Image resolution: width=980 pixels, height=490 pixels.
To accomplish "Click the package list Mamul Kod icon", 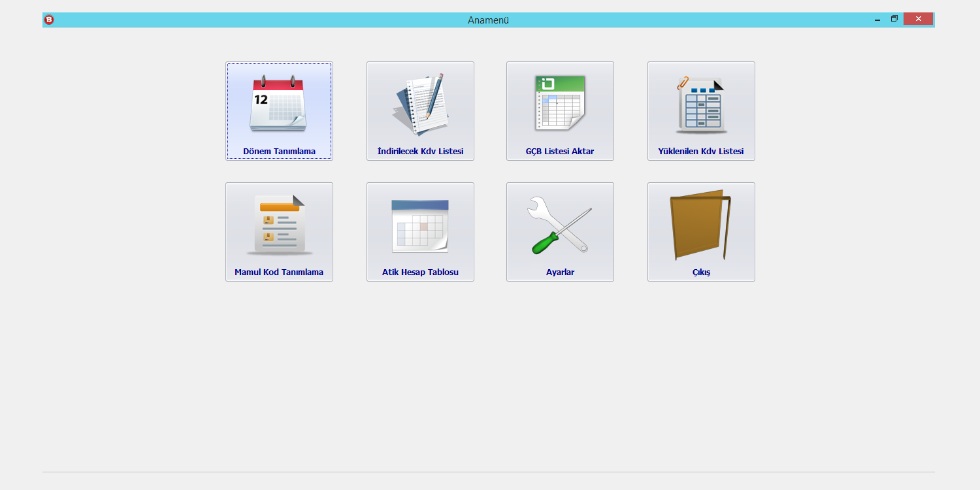I will click(x=279, y=225).
